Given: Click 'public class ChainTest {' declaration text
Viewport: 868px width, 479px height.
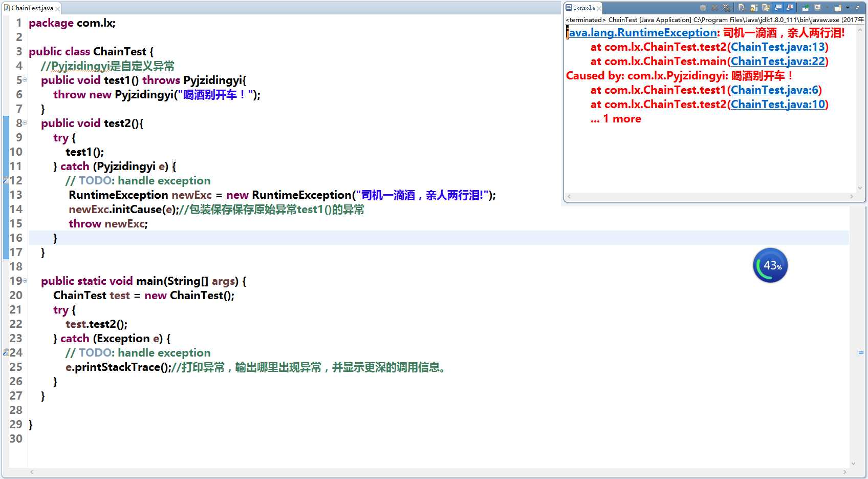Looking at the screenshot, I should (x=91, y=52).
